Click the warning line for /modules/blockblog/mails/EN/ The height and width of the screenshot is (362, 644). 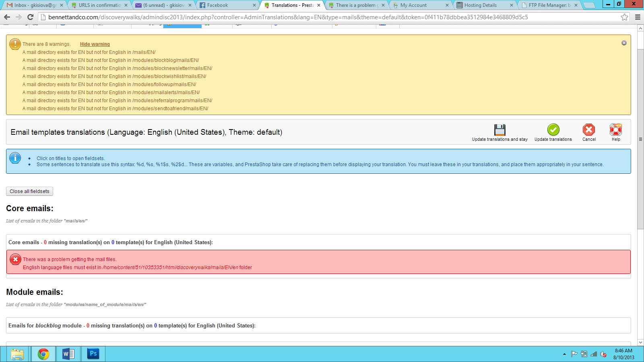(111, 60)
